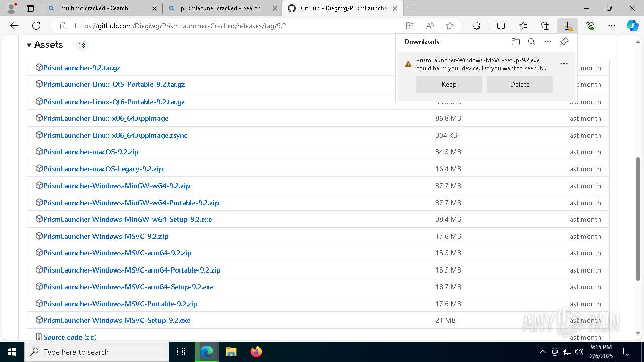Open the Edge profile avatar

click(x=11, y=8)
